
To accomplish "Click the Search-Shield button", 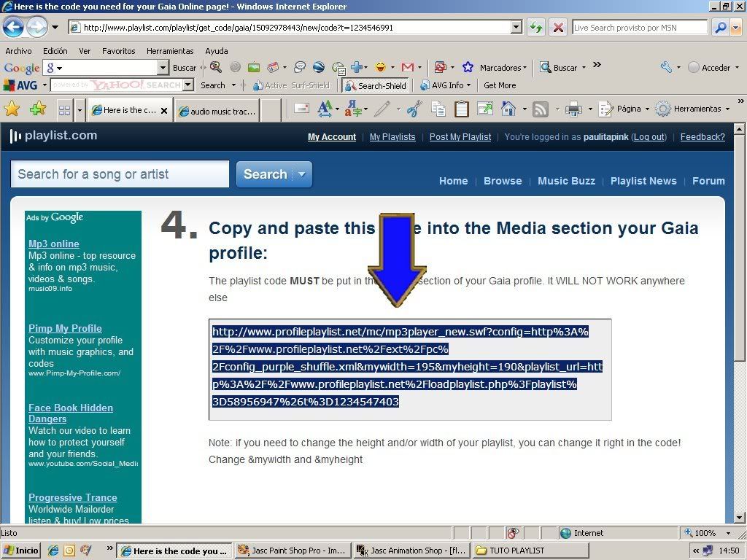I will [x=376, y=86].
